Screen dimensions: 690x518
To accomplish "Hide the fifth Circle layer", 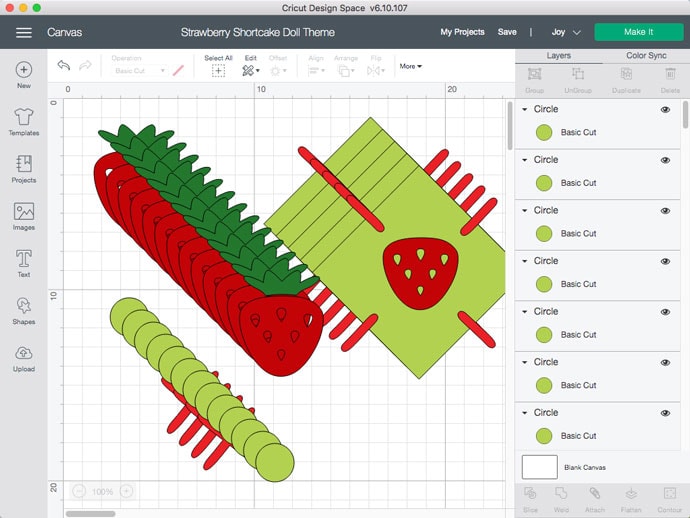I will coord(665,312).
